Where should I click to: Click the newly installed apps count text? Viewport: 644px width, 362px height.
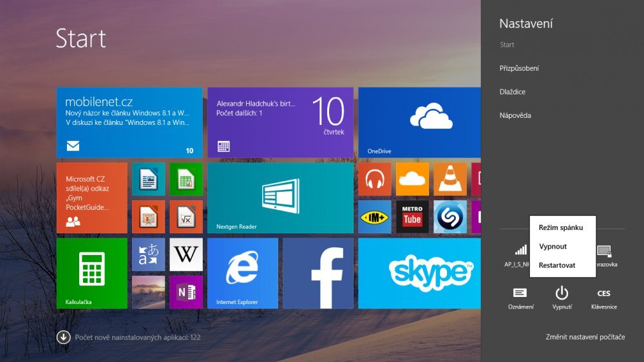click(138, 338)
